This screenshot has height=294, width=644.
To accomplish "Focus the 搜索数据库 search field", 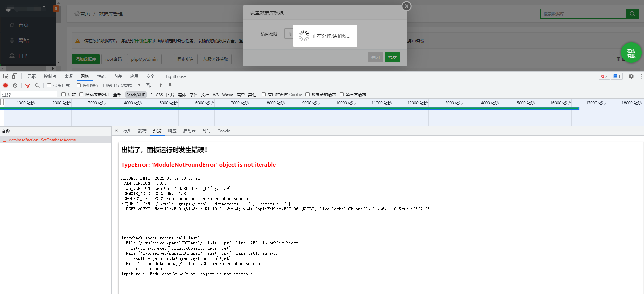I will (583, 14).
